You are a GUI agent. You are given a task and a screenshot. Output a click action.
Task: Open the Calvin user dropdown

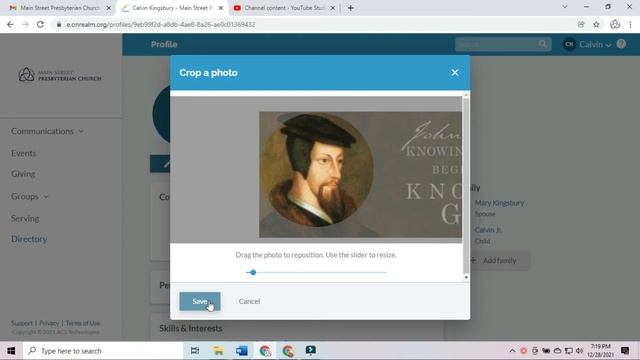pyautogui.click(x=587, y=44)
